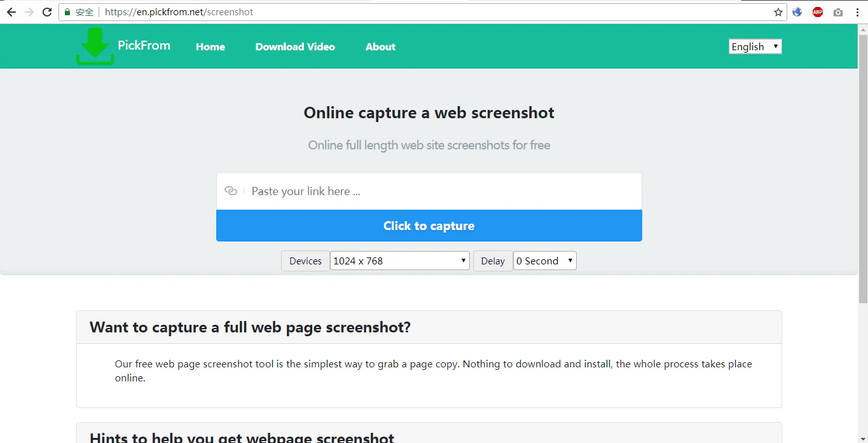Image resolution: width=868 pixels, height=443 pixels.
Task: Reload the page using the refresh icon
Action: 46,11
